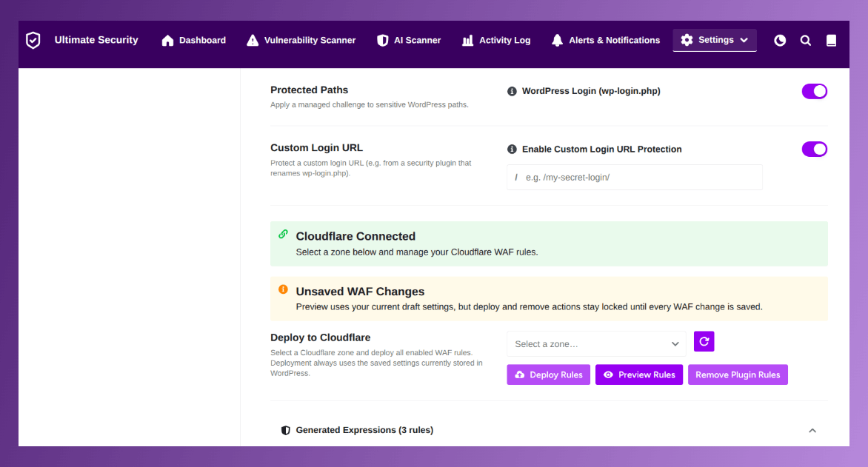The image size is (868, 467).
Task: Click Remove Plugin Rules button
Action: point(738,374)
